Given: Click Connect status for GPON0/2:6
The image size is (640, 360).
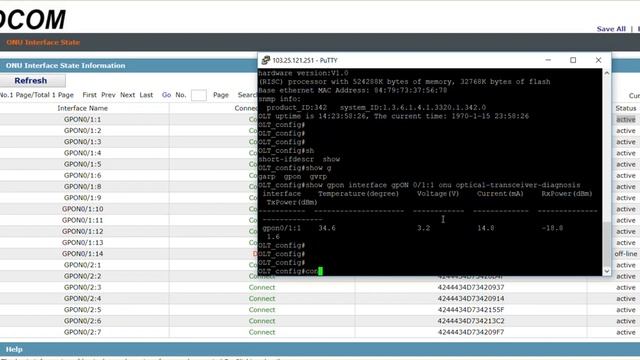Looking at the screenshot, I should (x=262, y=321).
